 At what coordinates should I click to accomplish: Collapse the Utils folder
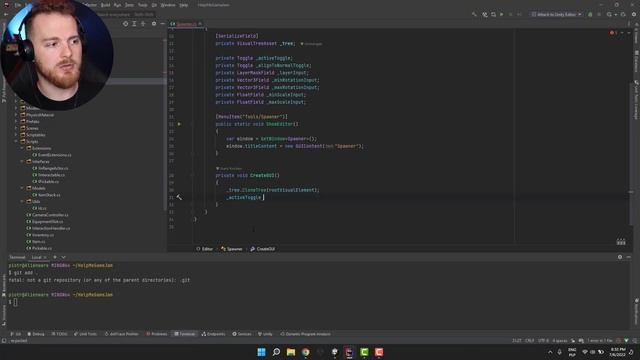pyautogui.click(x=22, y=202)
